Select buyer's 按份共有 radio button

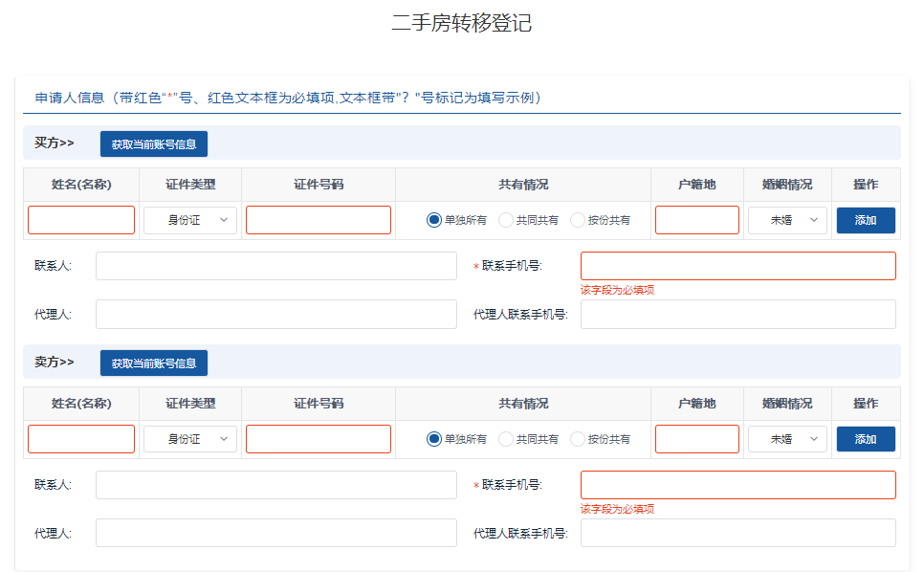tap(578, 220)
